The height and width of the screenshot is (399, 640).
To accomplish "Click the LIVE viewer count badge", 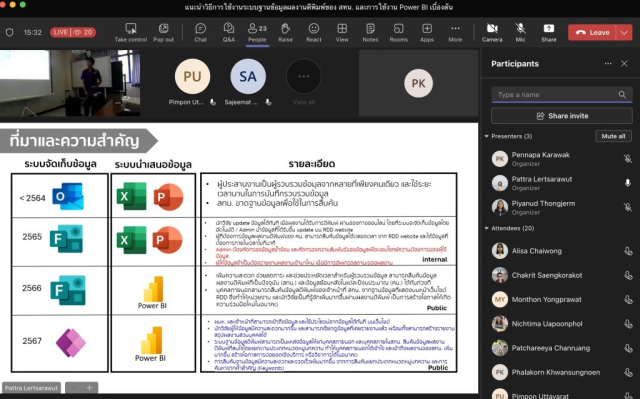I will click(x=73, y=32).
